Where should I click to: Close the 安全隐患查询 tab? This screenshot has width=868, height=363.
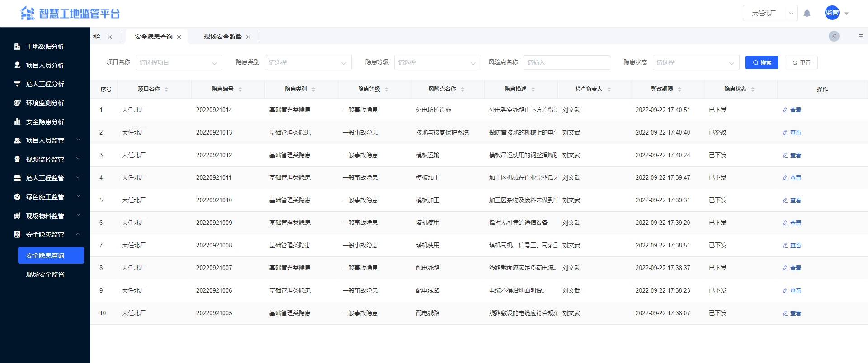(179, 37)
